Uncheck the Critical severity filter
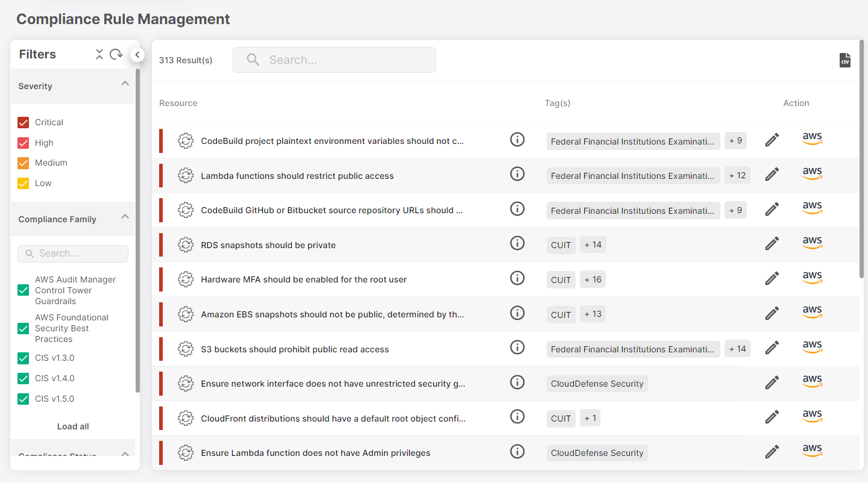 (x=24, y=123)
